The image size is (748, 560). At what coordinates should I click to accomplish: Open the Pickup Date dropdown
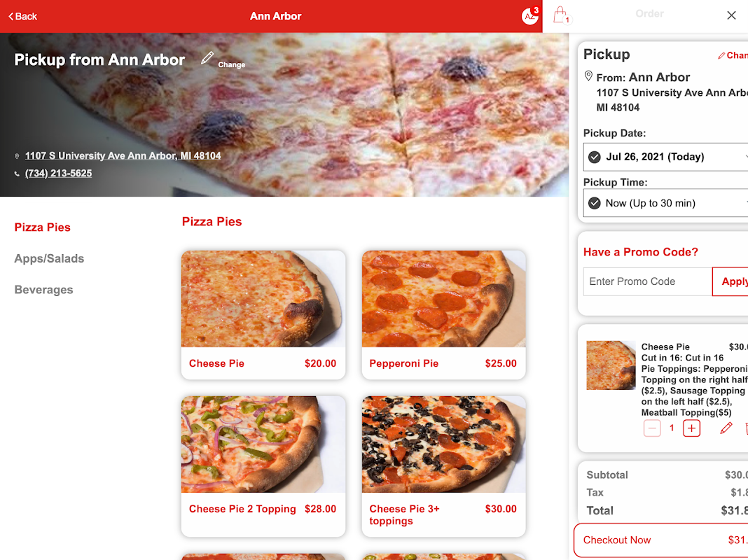pos(665,157)
